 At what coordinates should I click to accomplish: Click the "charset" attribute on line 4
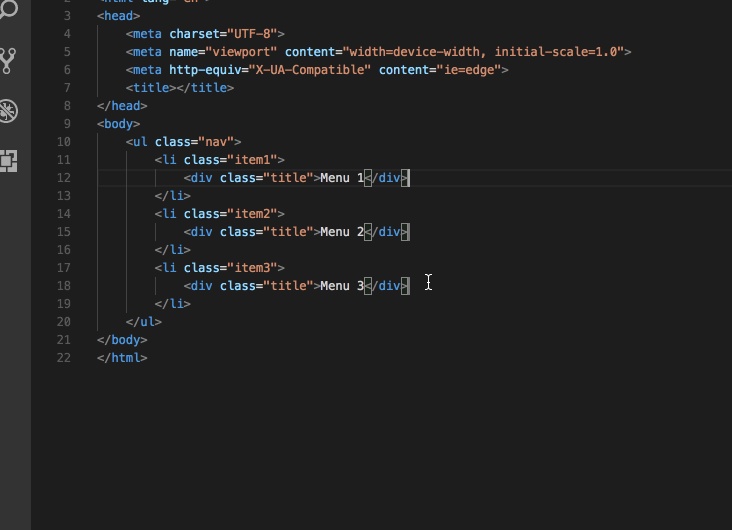(194, 34)
